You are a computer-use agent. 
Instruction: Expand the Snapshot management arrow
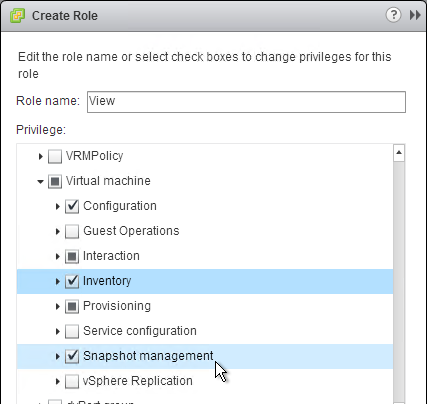pos(58,356)
